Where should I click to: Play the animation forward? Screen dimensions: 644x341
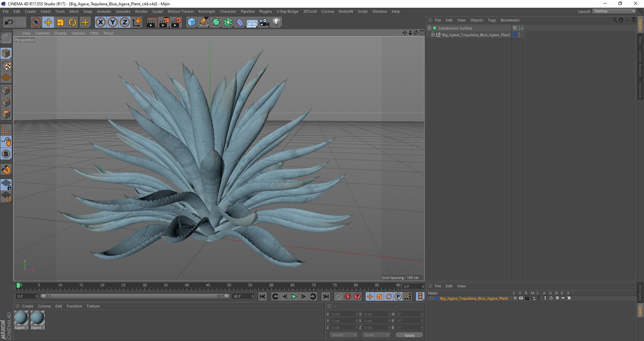pos(294,296)
